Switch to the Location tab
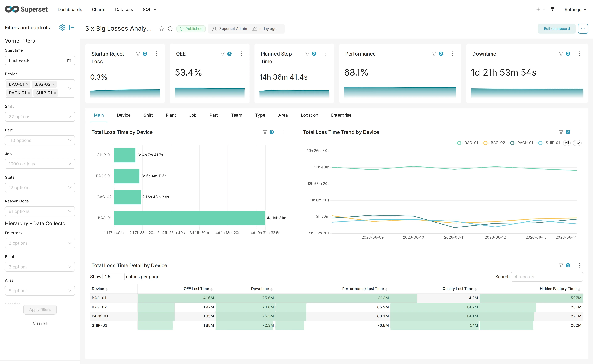Viewport: 593px width, 364px height. pyautogui.click(x=309, y=115)
